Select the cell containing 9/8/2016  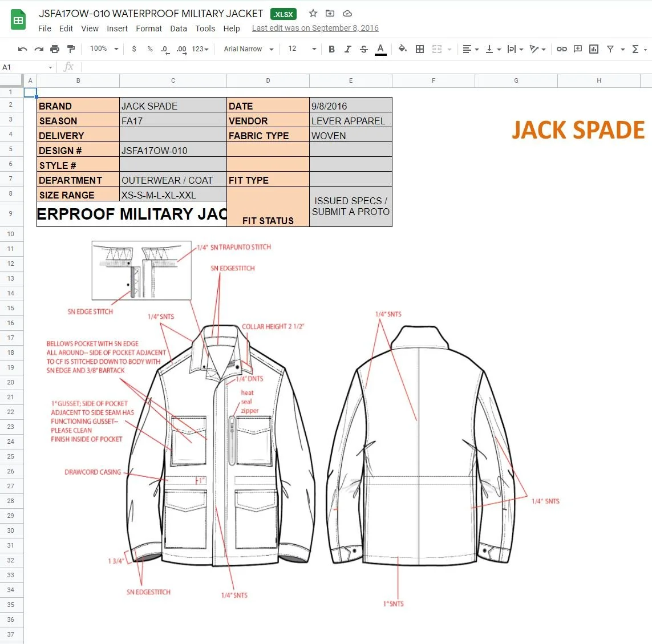(351, 105)
